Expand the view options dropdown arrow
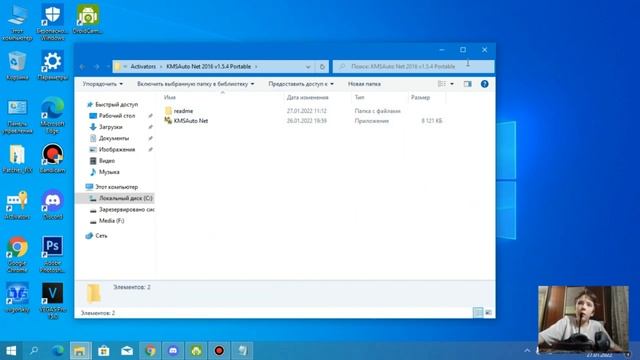Image resolution: width=640 pixels, height=360 pixels. (x=452, y=84)
